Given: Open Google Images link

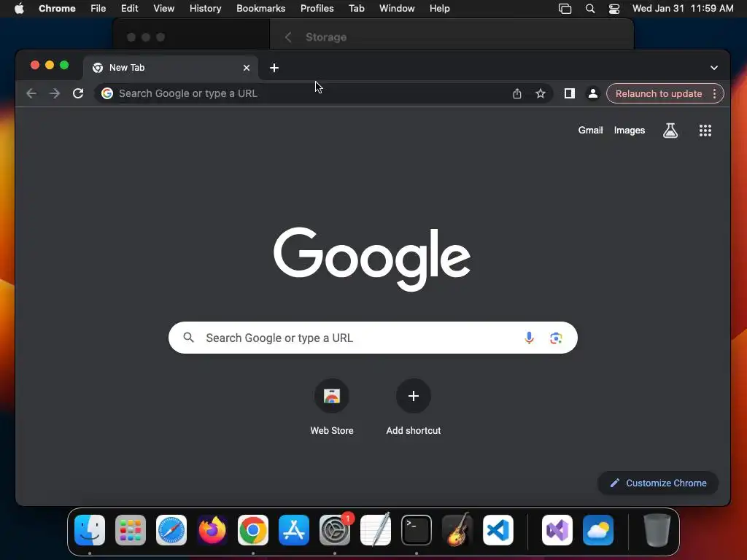Looking at the screenshot, I should [x=630, y=130].
